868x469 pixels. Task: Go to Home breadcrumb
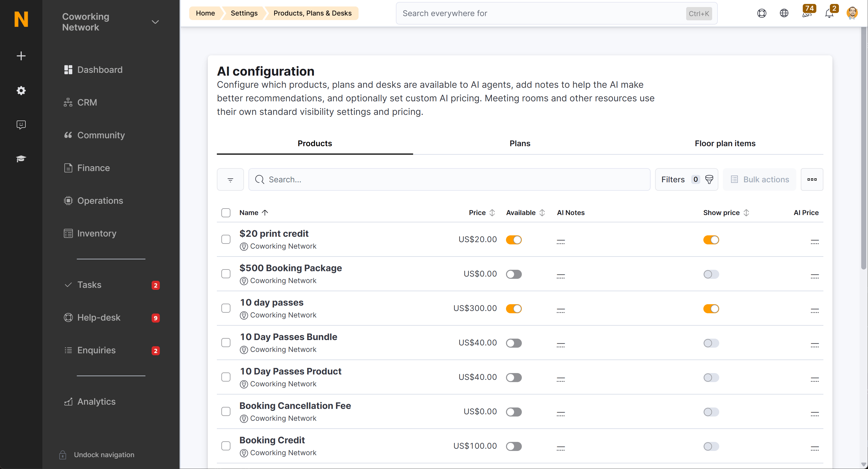pyautogui.click(x=205, y=13)
